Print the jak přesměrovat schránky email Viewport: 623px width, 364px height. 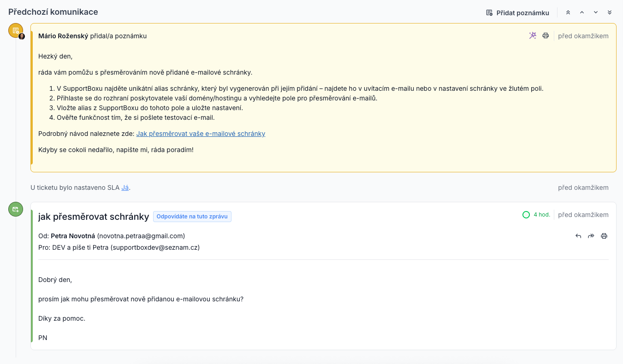point(604,236)
